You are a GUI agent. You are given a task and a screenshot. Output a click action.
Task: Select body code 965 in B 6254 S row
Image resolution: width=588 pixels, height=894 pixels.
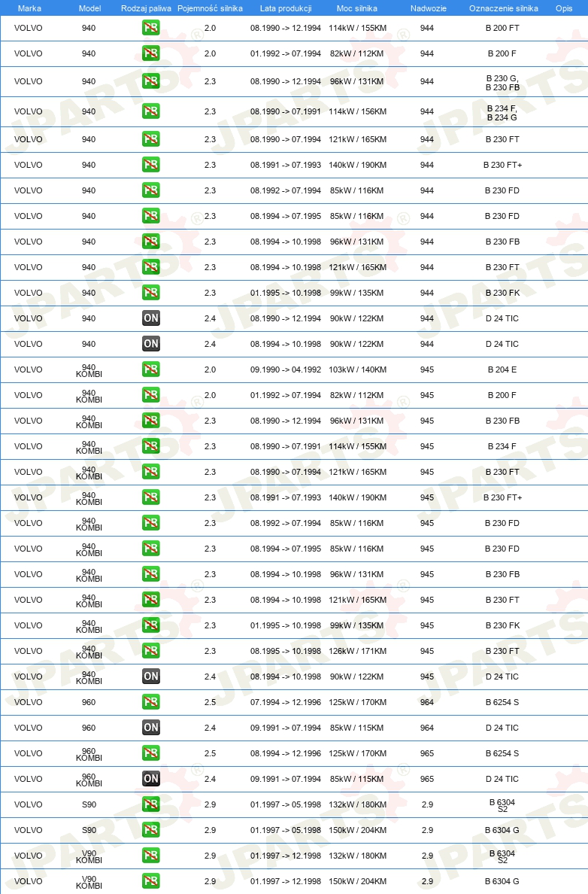point(427,753)
